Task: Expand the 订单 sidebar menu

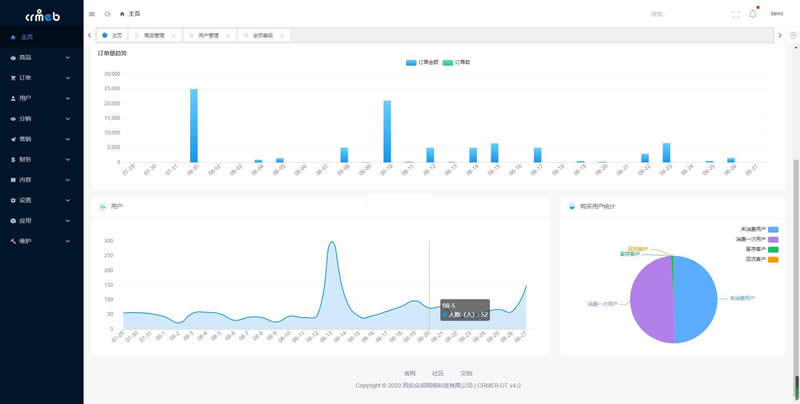Action: pyautogui.click(x=40, y=78)
